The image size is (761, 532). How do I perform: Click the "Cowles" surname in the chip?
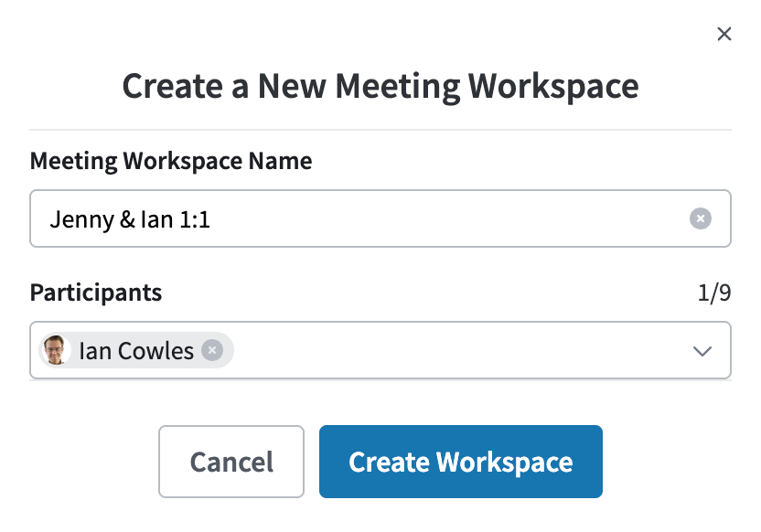pos(155,351)
